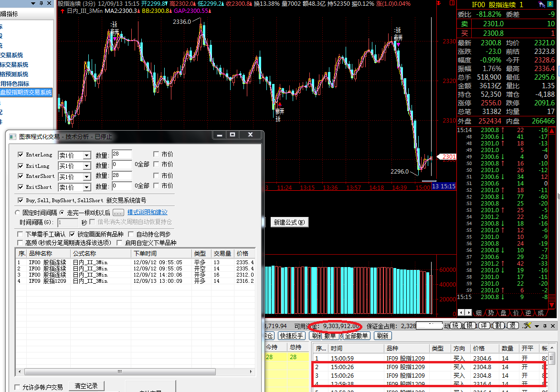
Task: Uncheck the EnterLong checkbox
Action: tap(21, 155)
